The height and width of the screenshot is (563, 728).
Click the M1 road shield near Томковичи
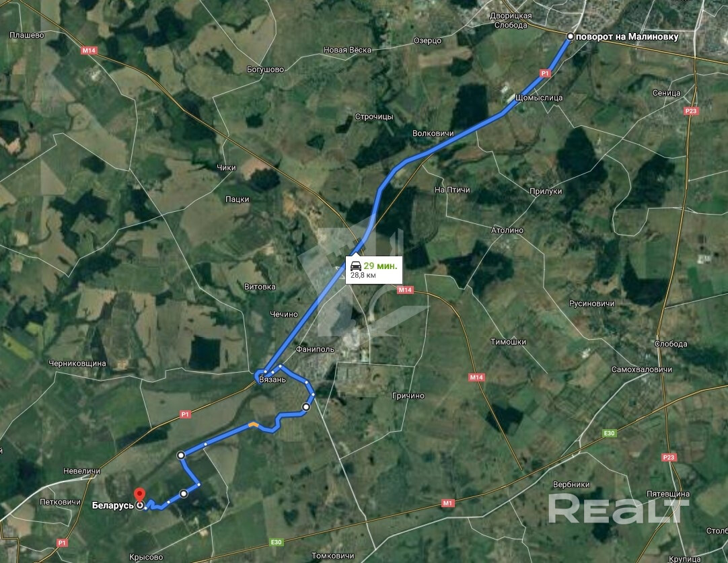(x=447, y=503)
